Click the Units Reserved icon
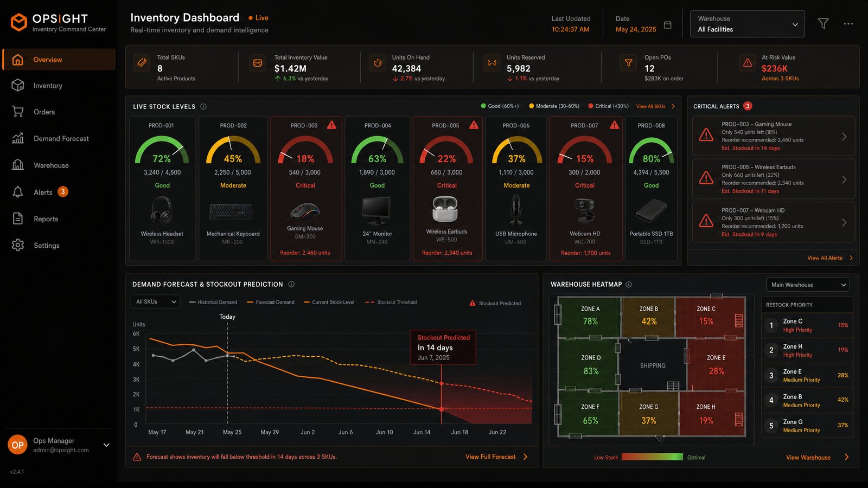The width and height of the screenshot is (868, 488). click(492, 63)
